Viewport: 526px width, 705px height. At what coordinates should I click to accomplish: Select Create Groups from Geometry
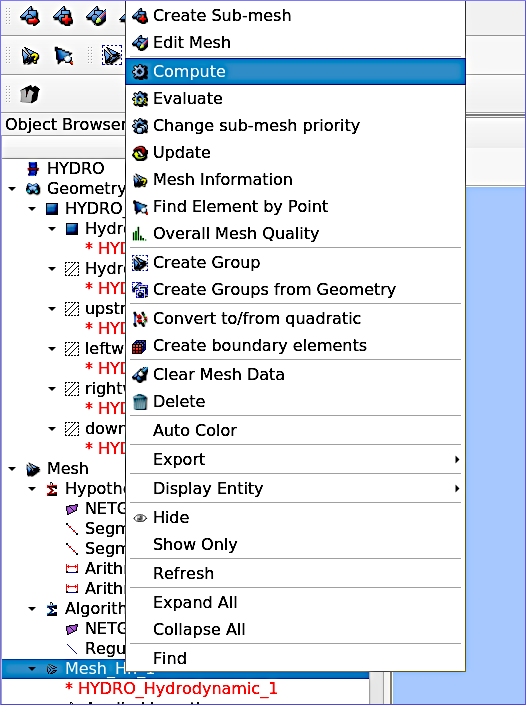point(295,289)
